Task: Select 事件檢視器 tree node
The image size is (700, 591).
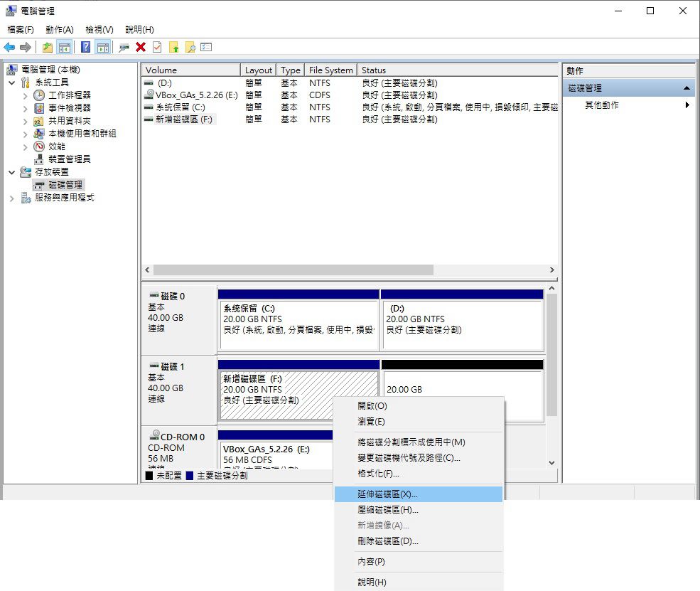Action: [70, 108]
